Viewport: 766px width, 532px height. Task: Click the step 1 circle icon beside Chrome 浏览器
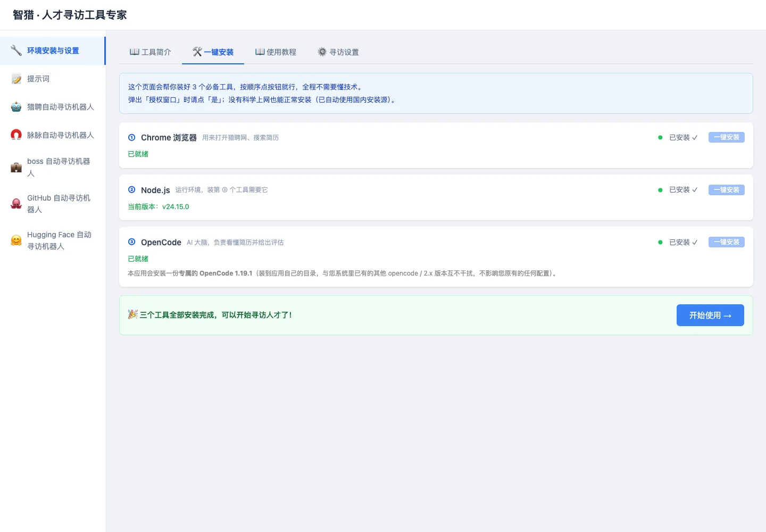pos(132,137)
